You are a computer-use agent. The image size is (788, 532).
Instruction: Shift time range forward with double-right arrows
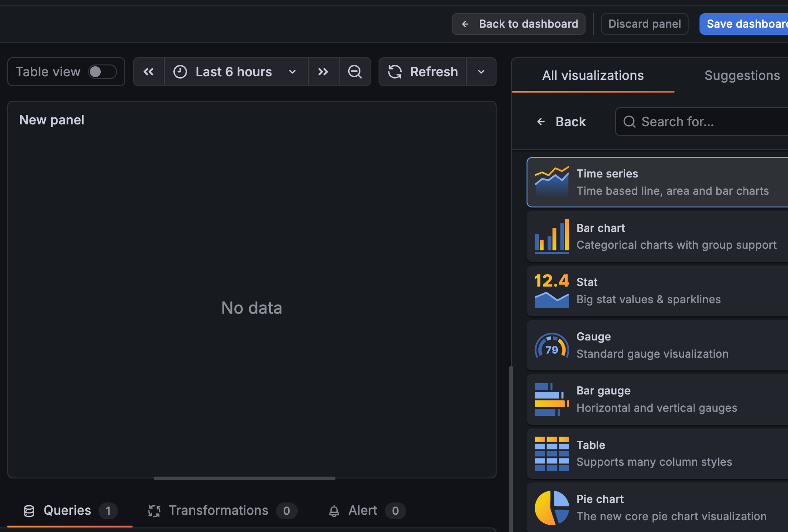click(323, 72)
